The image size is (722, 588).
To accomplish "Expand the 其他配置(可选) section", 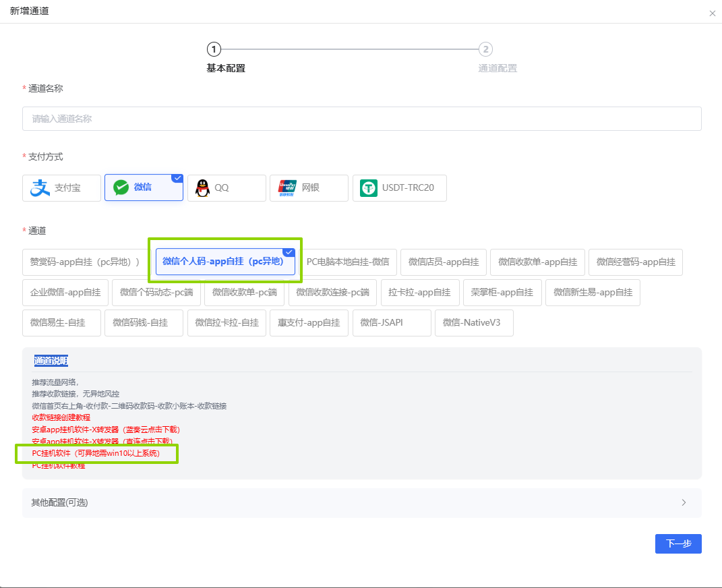I will pyautogui.click(x=362, y=503).
